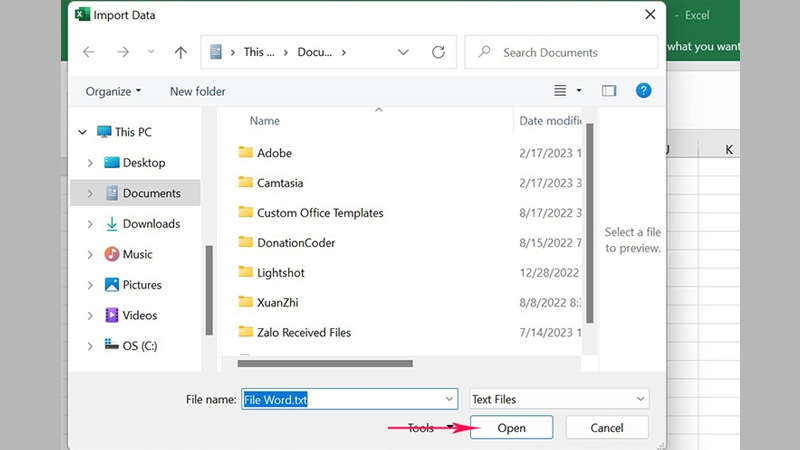
Task: Click the Open button
Action: point(511,428)
